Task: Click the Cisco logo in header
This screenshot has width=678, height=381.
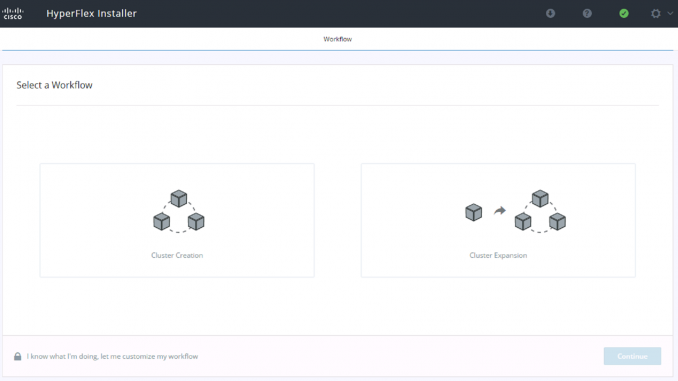Action: pos(13,13)
